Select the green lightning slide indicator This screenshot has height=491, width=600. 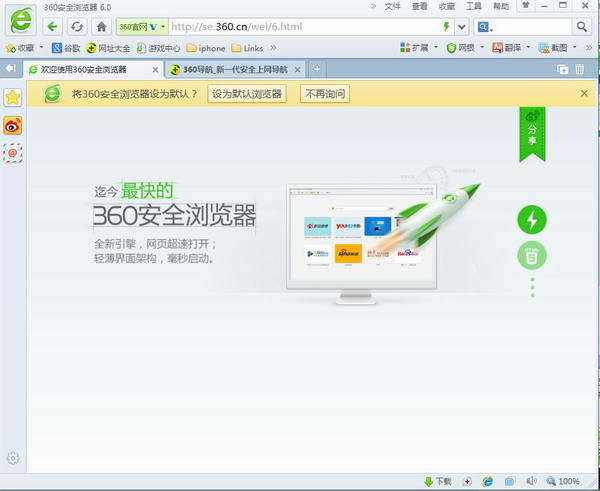click(x=532, y=220)
